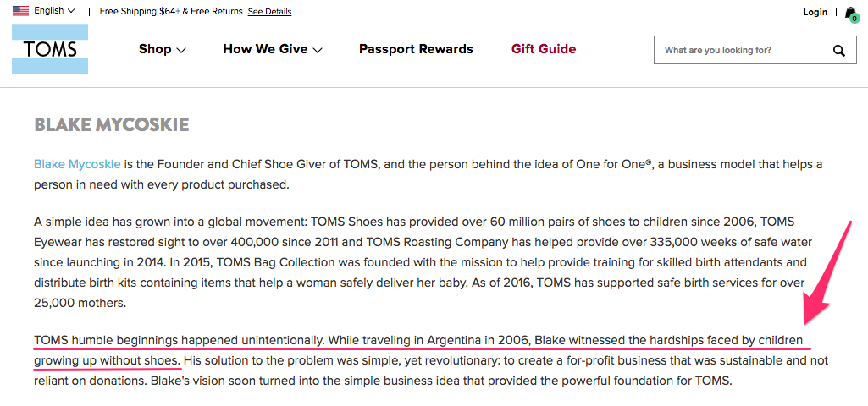The height and width of the screenshot is (406, 868).
Task: Click the BLAKE MYCOSKIE page heading
Action: coord(111,124)
